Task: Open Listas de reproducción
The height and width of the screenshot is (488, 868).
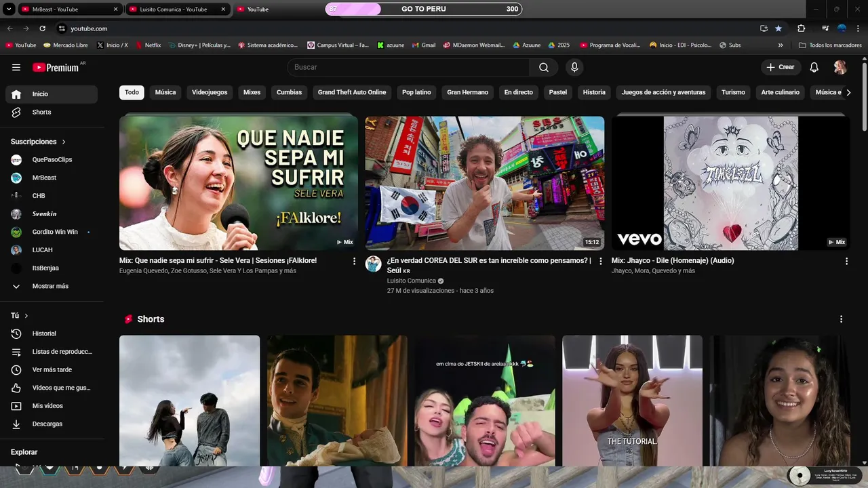Action: [x=52, y=352]
